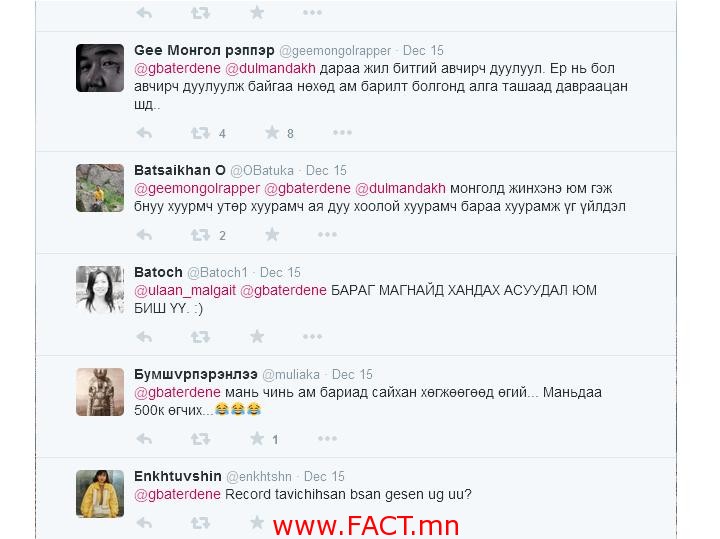Favorite Batoch's tweet with the star
The height and width of the screenshot is (539, 720).
[257, 337]
